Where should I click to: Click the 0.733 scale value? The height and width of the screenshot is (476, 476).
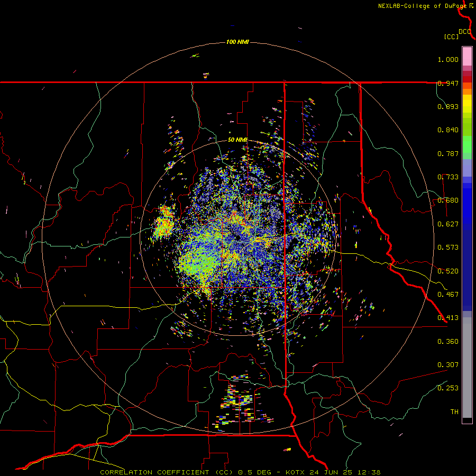point(448,177)
